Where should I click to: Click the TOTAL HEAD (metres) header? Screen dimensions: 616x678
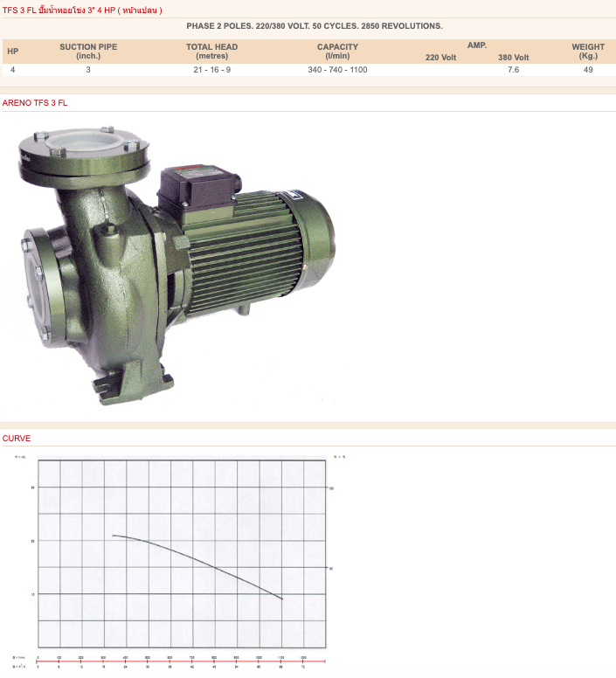coord(211,52)
